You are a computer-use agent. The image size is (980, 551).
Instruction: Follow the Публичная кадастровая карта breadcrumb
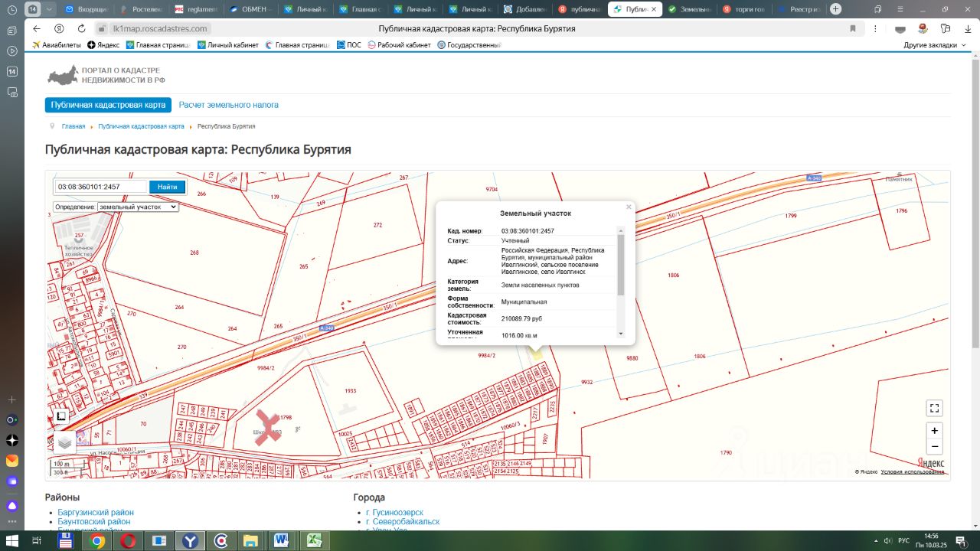click(x=141, y=126)
